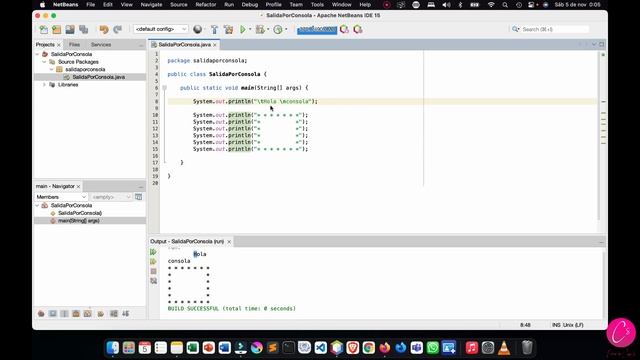This screenshot has width=640, height=360.
Task: Click the Redo arrow in the toolbar
Action: click(x=118, y=29)
